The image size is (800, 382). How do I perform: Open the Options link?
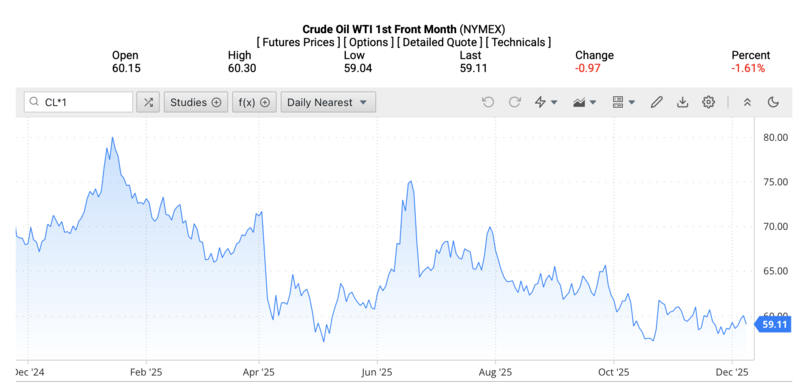[368, 42]
